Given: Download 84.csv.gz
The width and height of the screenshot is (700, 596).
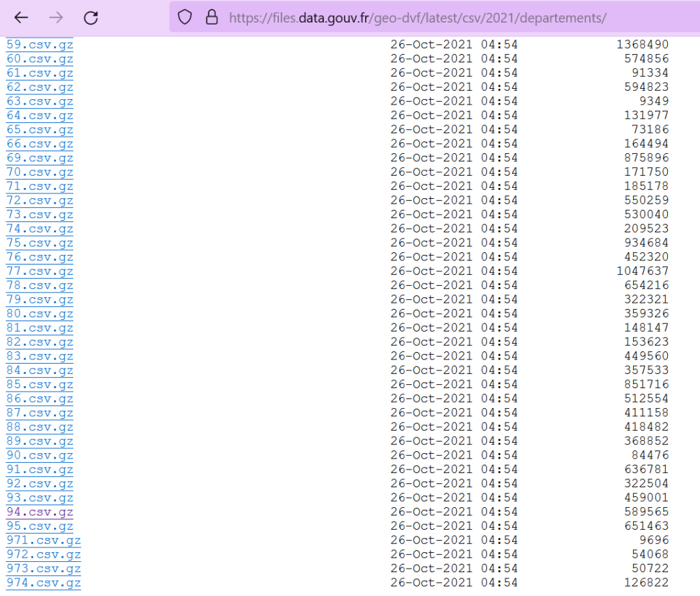Looking at the screenshot, I should [x=40, y=370].
